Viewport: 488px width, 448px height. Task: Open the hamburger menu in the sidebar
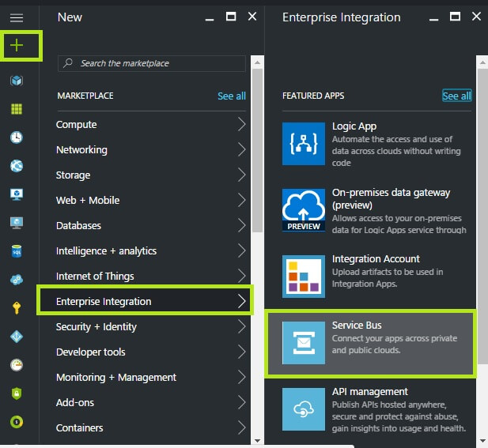(x=17, y=17)
